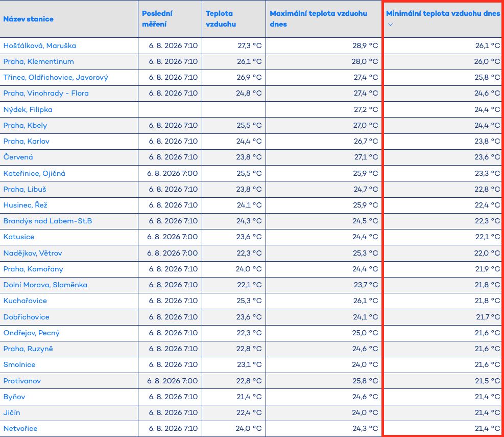This screenshot has width=504, height=437.
Task: Select the 23,1 °C air temperature for Smolnice
Action: tap(249, 364)
